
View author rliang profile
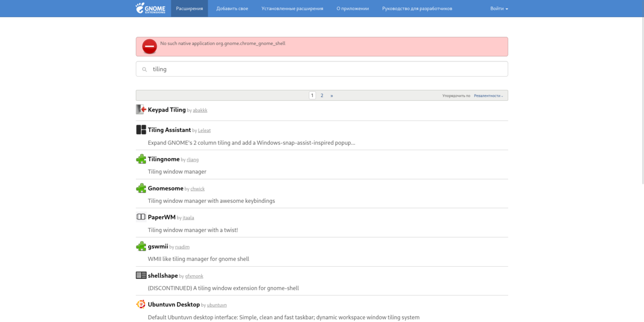pyautogui.click(x=193, y=159)
